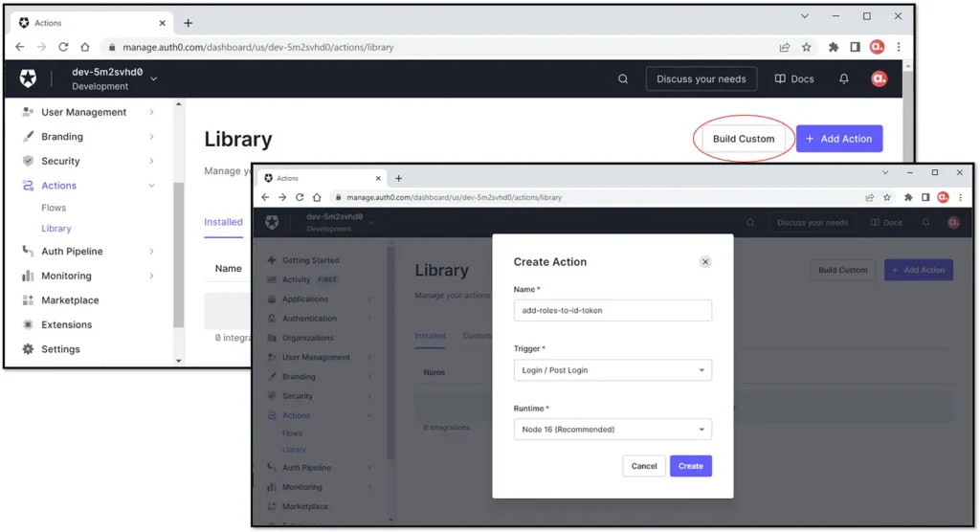Open extensions puzzle icon in back browser
Screen dimensions: 980x532
pyautogui.click(x=834, y=47)
